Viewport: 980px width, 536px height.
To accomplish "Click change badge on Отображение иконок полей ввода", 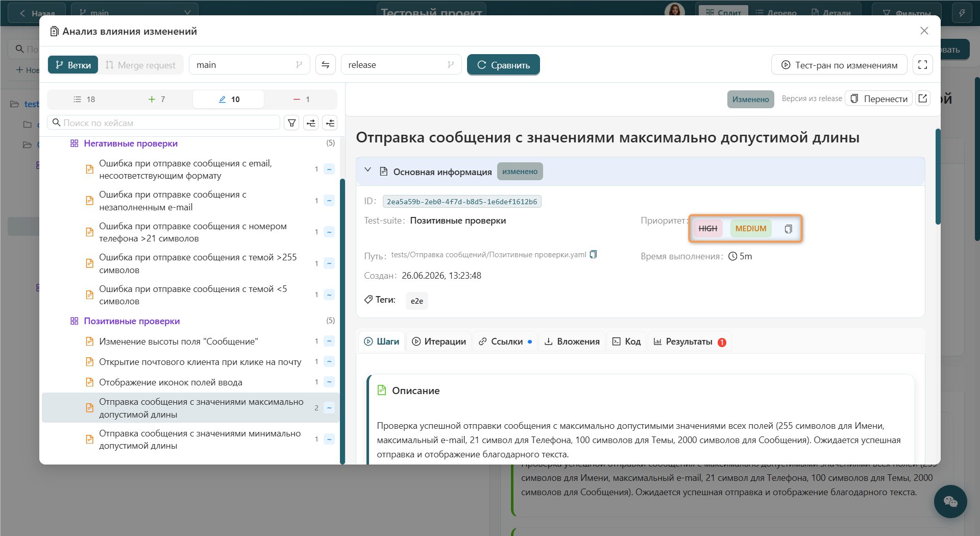I will point(329,382).
